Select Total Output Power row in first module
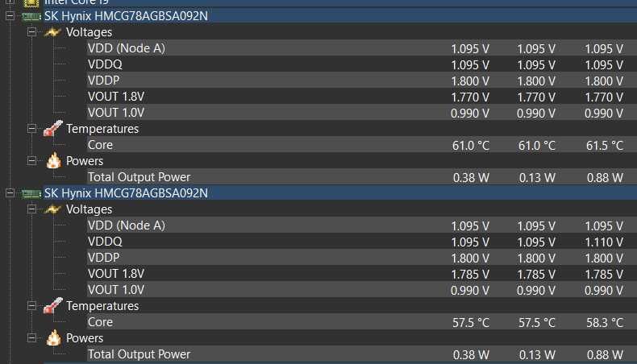Screen dimensions: 637x364 (361, 177)
